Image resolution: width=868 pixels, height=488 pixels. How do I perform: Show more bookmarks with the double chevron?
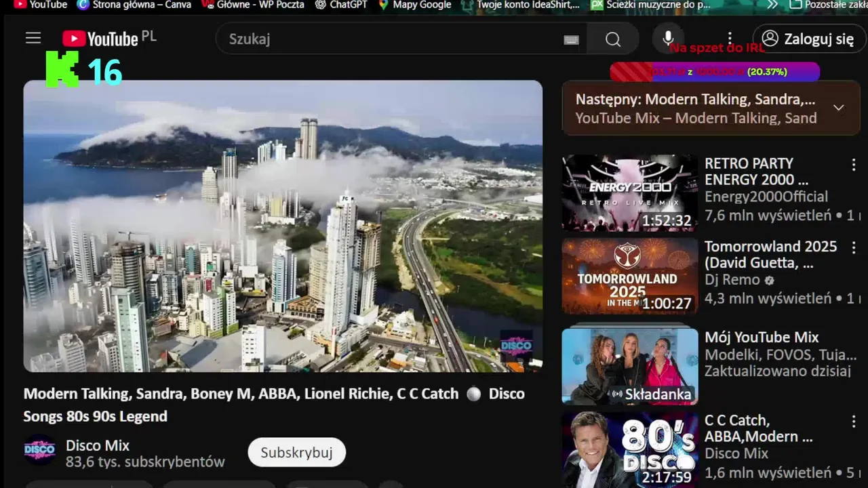tap(772, 5)
